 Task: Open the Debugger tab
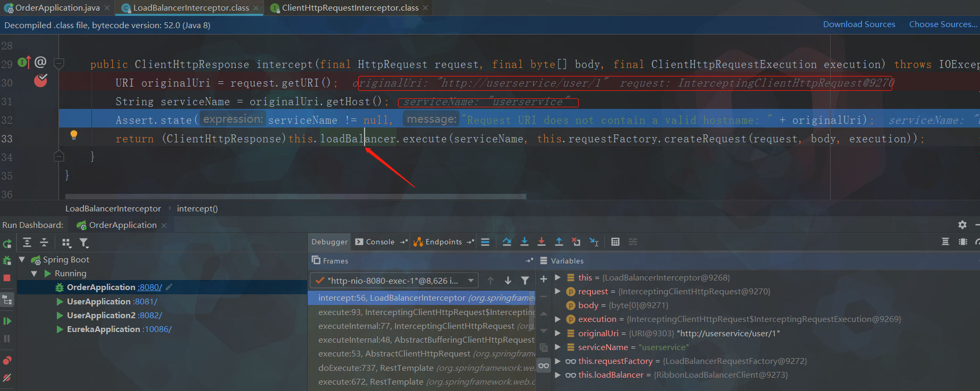click(x=329, y=242)
